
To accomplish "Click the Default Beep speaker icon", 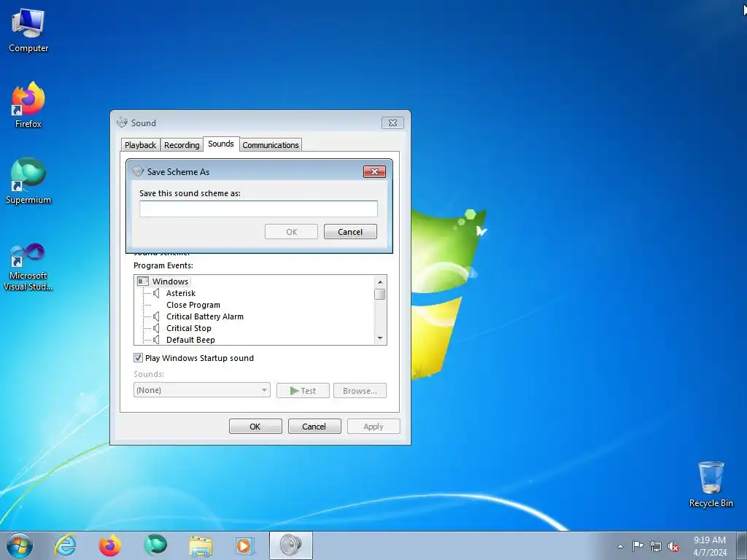I will pos(156,340).
